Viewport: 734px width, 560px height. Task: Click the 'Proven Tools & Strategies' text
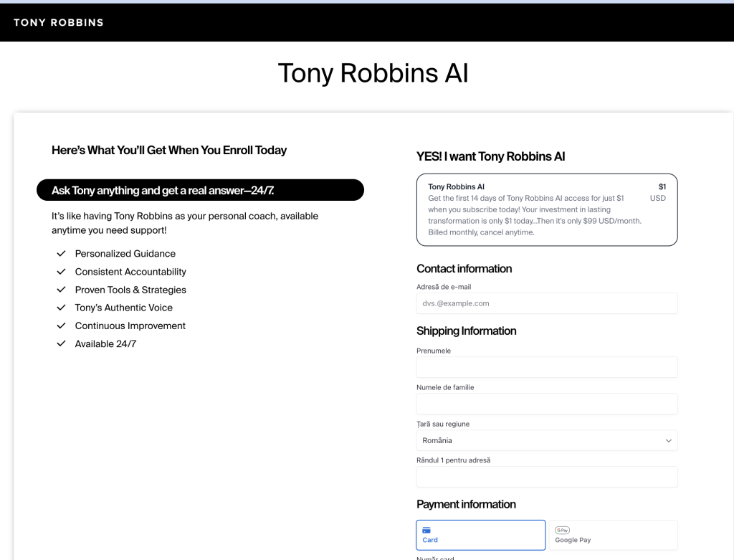[x=130, y=290]
